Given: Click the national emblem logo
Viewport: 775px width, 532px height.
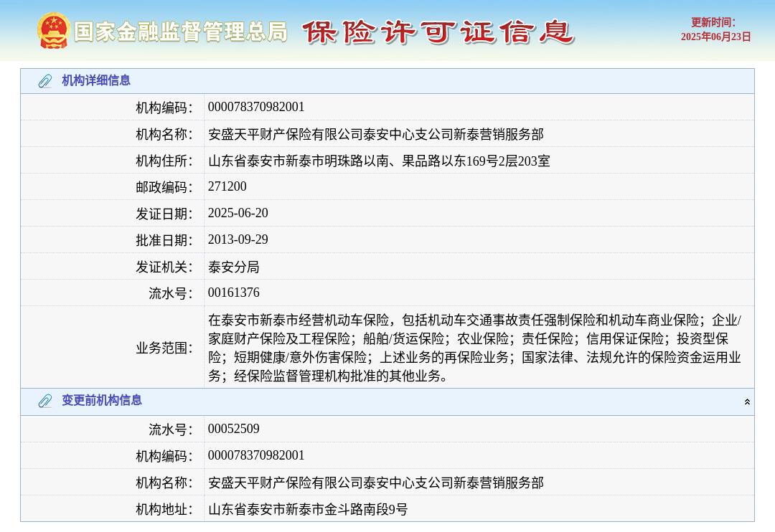Looking at the screenshot, I should [x=53, y=31].
